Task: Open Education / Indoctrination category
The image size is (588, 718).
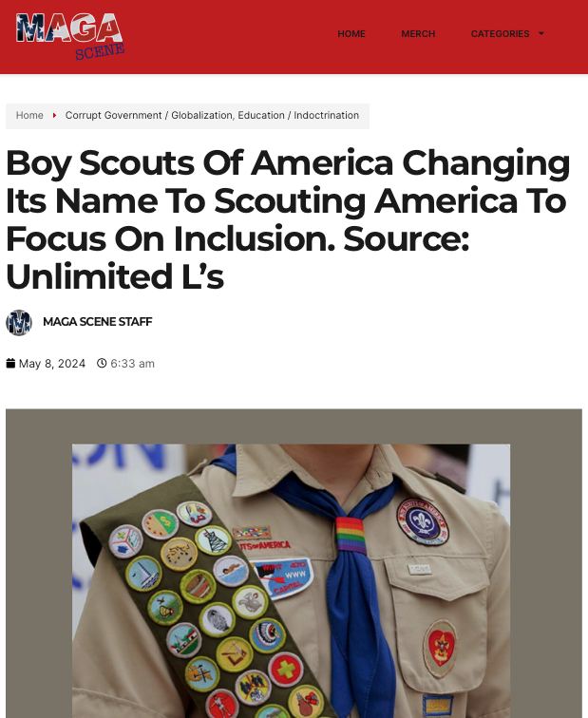Action: [298, 116]
